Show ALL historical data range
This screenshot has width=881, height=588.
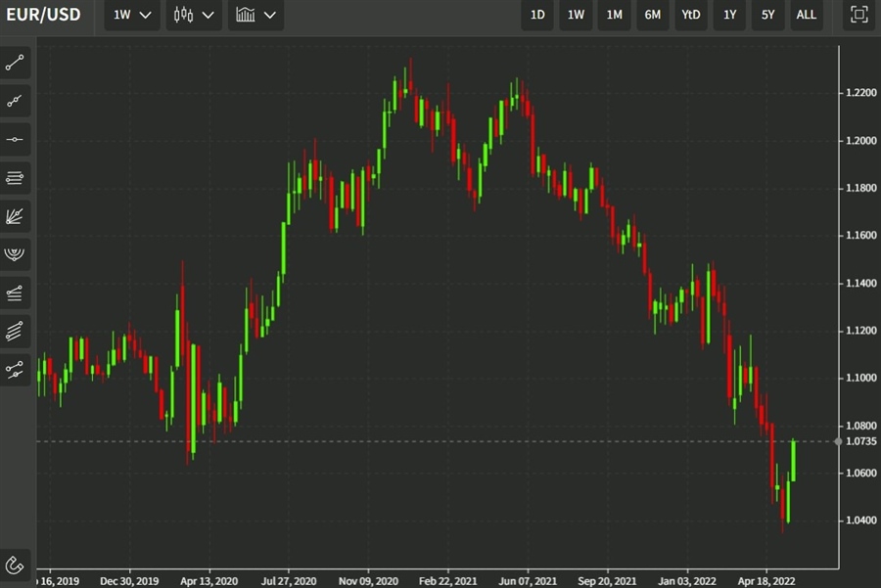[x=806, y=15]
